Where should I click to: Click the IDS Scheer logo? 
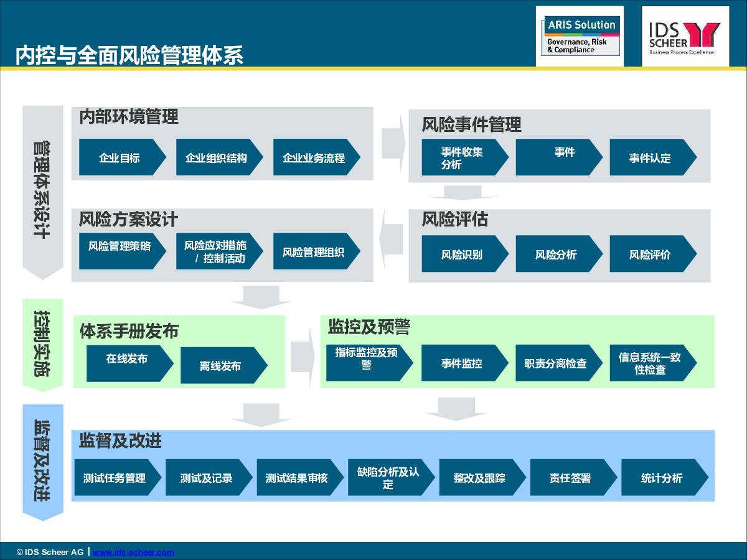[685, 37]
